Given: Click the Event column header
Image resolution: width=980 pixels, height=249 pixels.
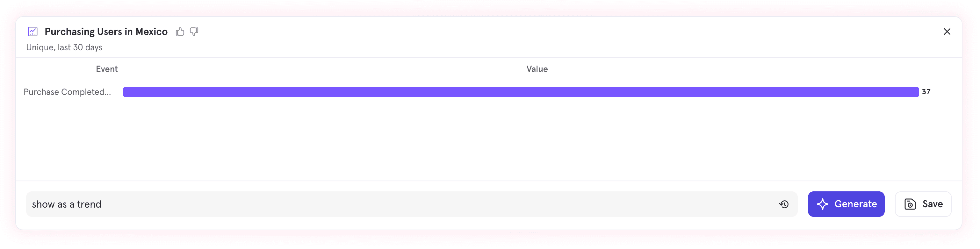Looking at the screenshot, I should coord(106,69).
